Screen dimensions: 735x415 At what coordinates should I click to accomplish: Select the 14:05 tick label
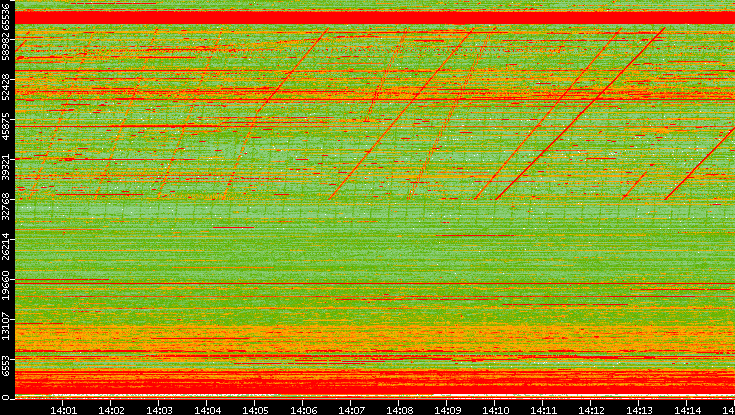(255, 410)
